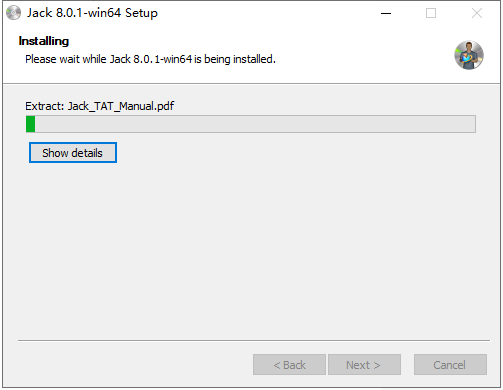Image resolution: width=503 pixels, height=390 pixels.
Task: Click the disabled maximize window icon
Action: tap(431, 13)
